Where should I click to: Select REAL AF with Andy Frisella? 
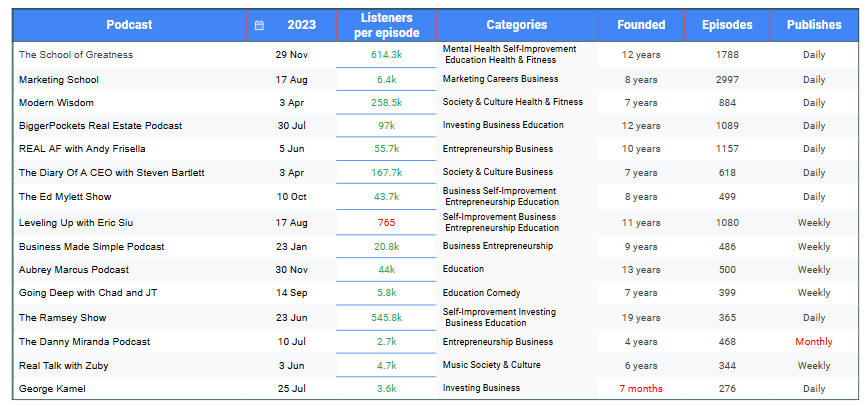pyautogui.click(x=82, y=149)
